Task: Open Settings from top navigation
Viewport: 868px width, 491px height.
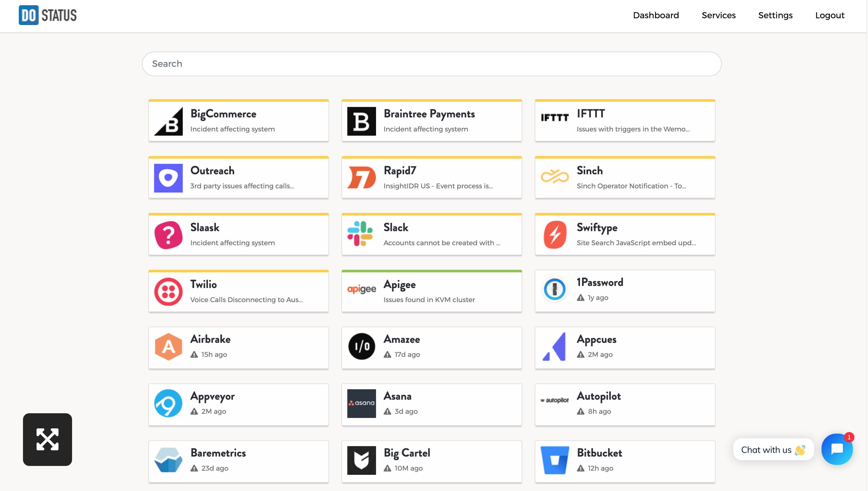Action: pos(775,15)
